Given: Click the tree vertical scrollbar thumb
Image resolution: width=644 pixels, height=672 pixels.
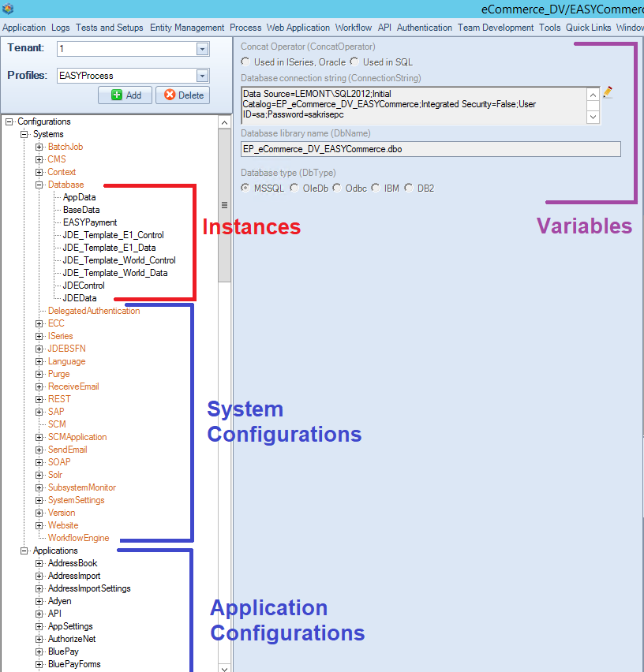Looking at the screenshot, I should pyautogui.click(x=224, y=205).
